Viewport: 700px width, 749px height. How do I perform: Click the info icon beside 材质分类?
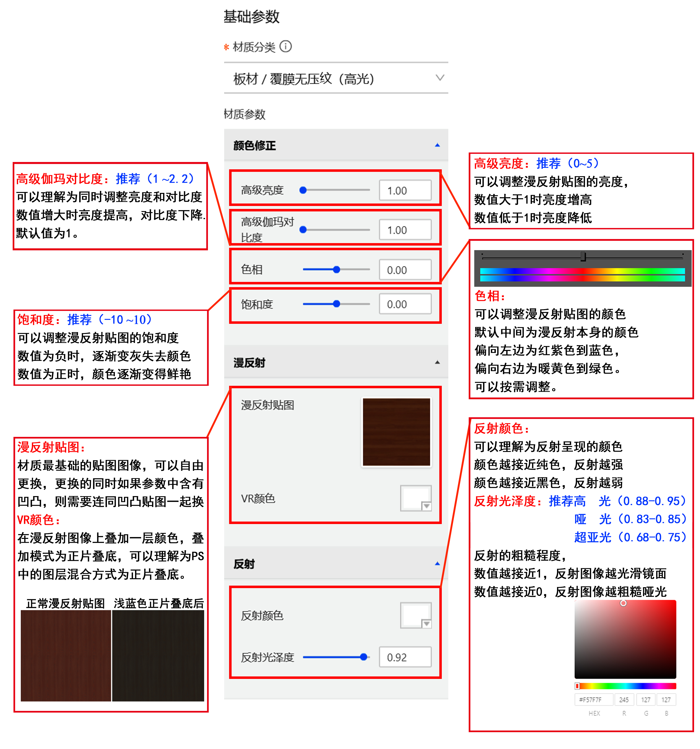pos(286,46)
